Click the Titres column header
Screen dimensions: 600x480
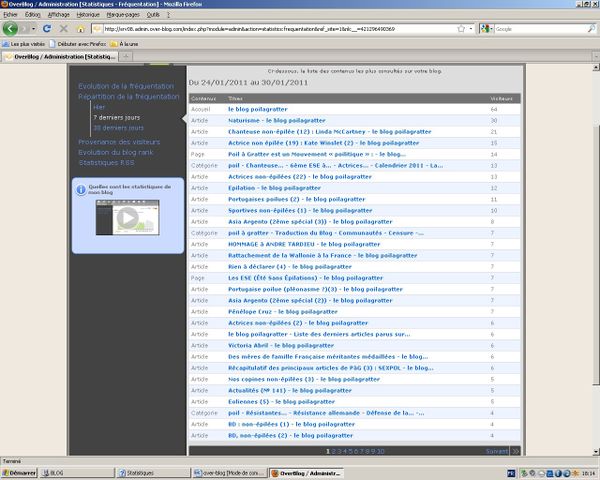coord(235,99)
